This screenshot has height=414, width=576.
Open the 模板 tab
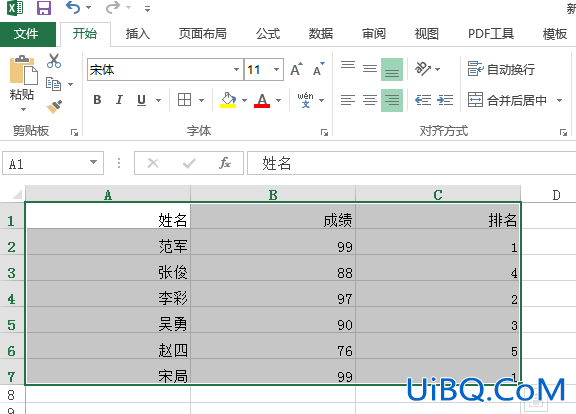555,34
